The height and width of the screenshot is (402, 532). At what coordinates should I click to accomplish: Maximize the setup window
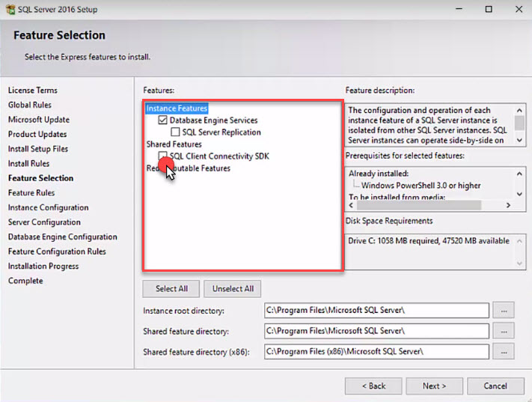click(x=489, y=9)
